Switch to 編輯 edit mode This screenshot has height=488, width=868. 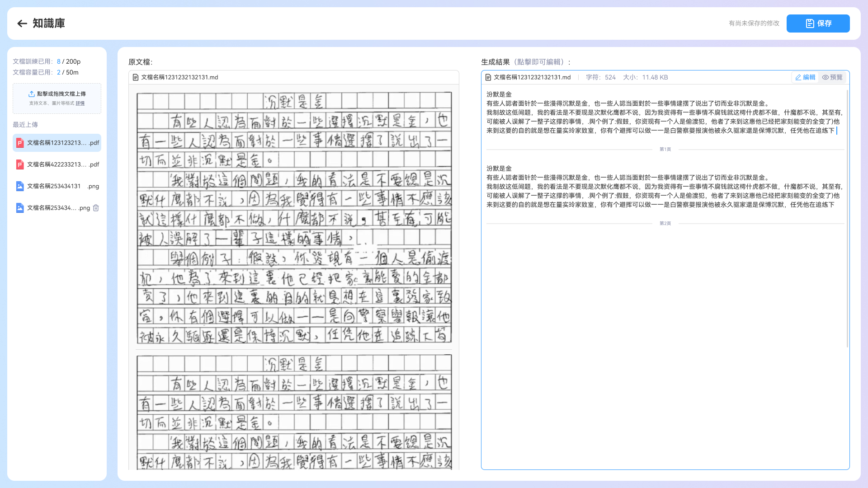tap(805, 77)
